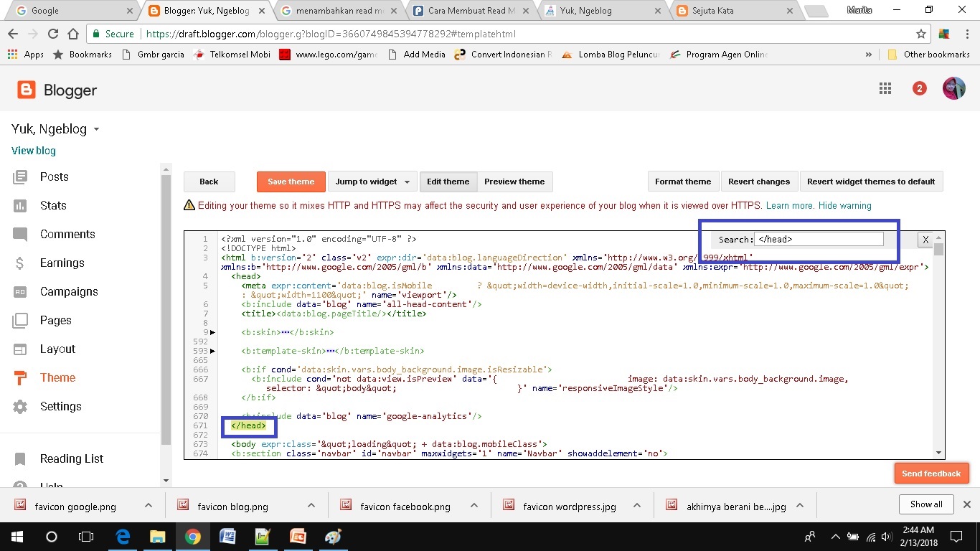This screenshot has height=551, width=980.
Task: Open the Campaigns section
Action: coord(69,291)
